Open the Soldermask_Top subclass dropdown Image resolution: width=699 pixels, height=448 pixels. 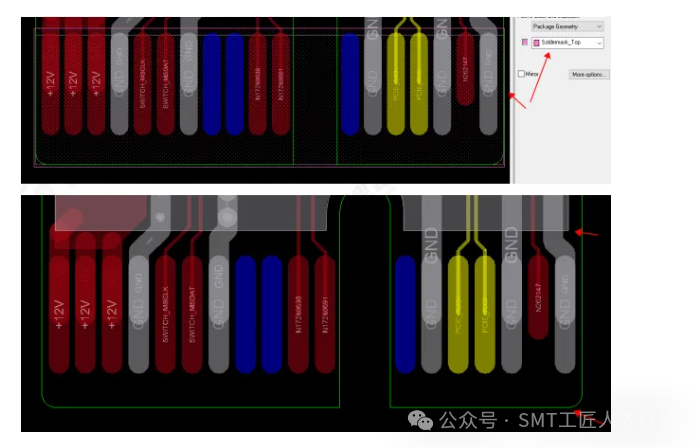568,43
